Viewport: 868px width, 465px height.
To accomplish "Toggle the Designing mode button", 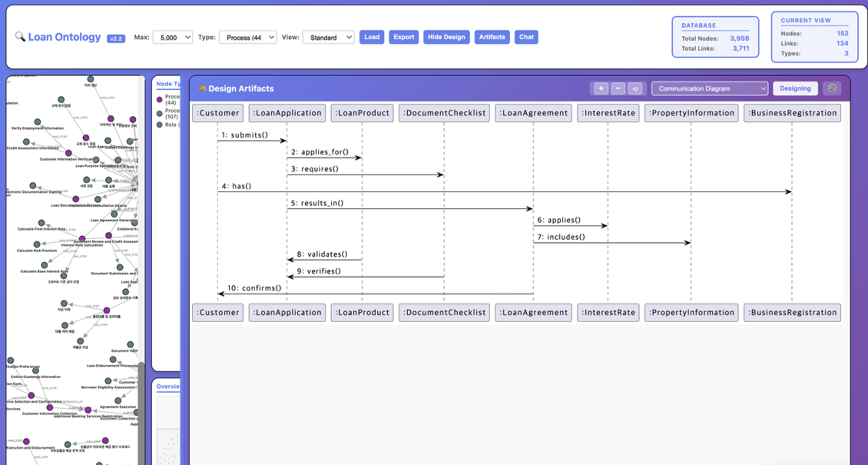I will [x=795, y=89].
